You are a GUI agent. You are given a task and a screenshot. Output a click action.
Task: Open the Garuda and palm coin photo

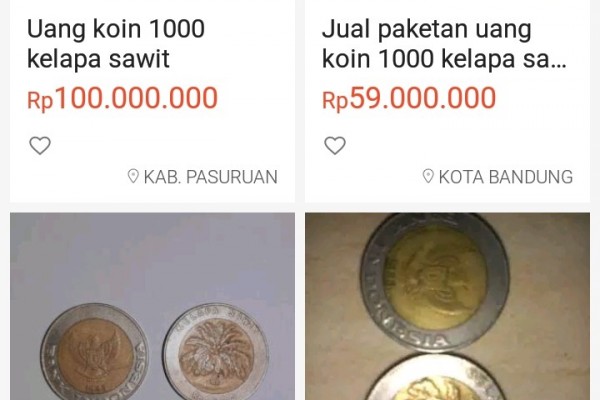tap(152, 306)
